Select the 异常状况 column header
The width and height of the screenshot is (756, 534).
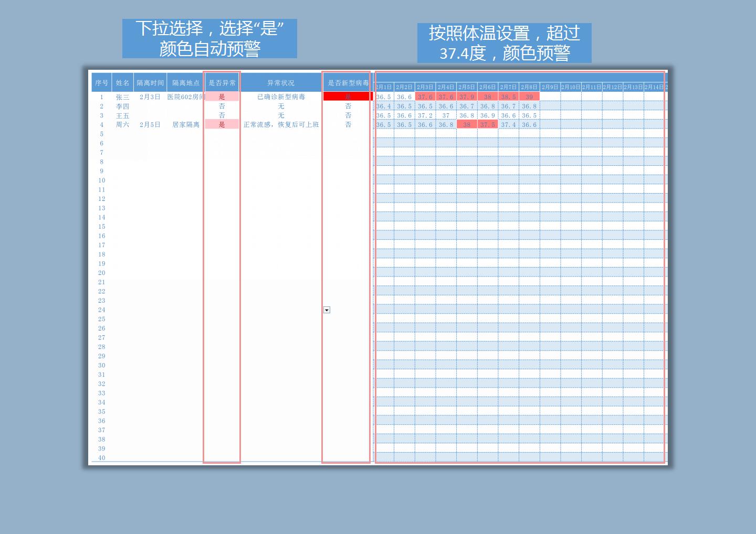click(x=281, y=83)
